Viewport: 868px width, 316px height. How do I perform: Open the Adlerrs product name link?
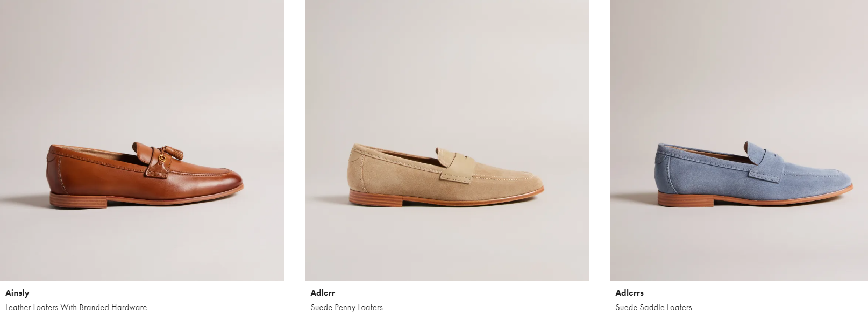(629, 293)
